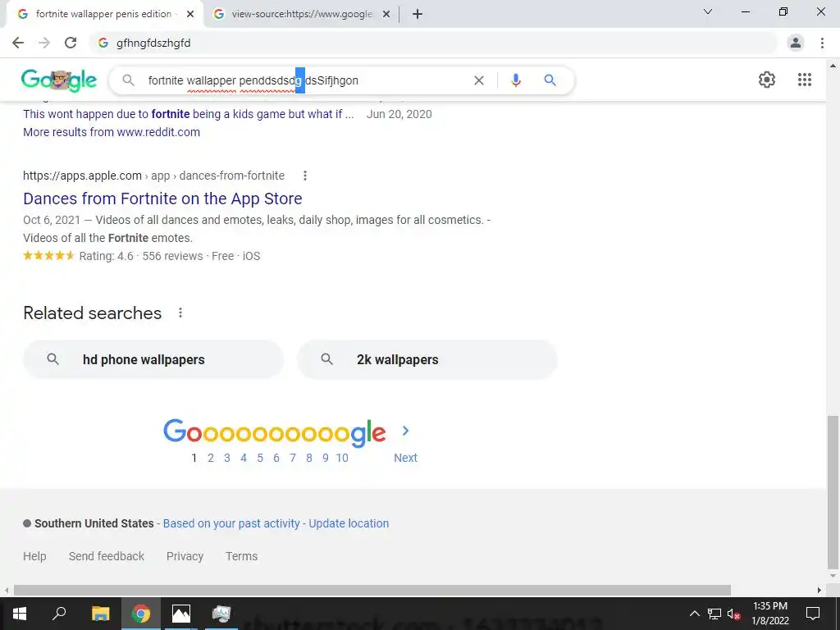Go to results page 4
This screenshot has height=630, width=840.
(x=243, y=458)
